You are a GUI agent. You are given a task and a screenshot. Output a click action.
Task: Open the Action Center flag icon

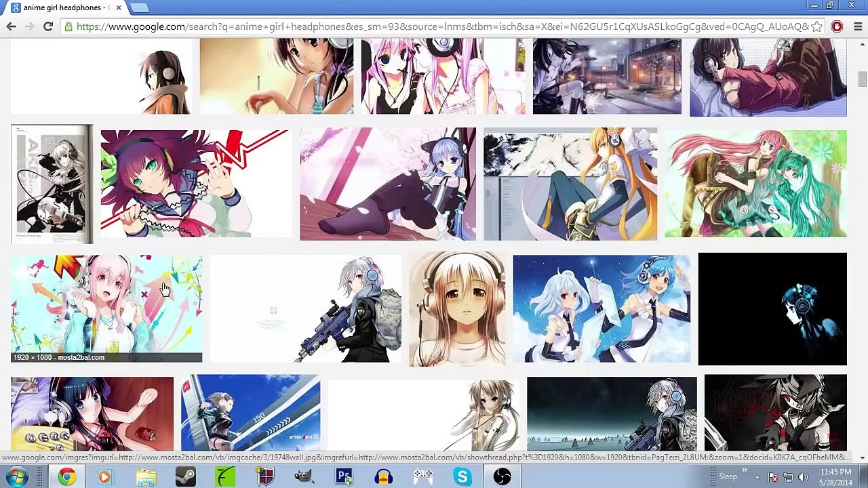pos(772,477)
